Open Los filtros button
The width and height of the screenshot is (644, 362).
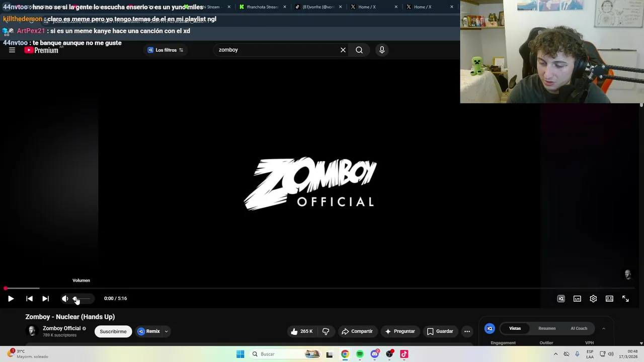coord(166,50)
